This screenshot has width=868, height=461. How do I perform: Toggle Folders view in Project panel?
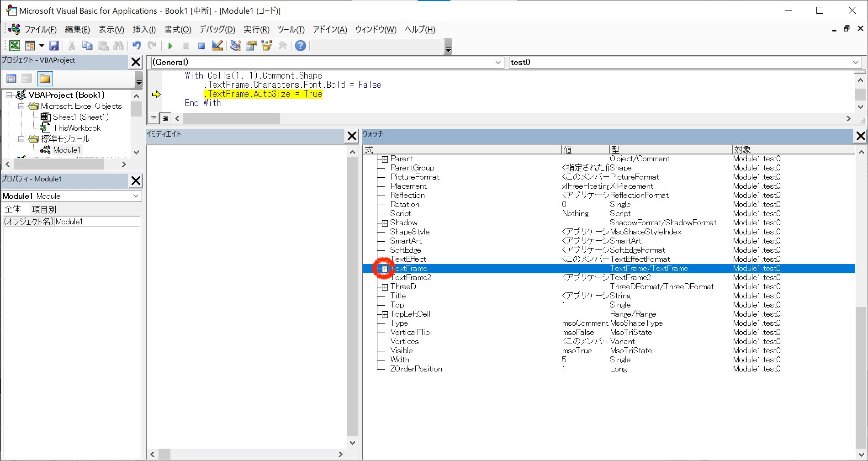(45, 79)
